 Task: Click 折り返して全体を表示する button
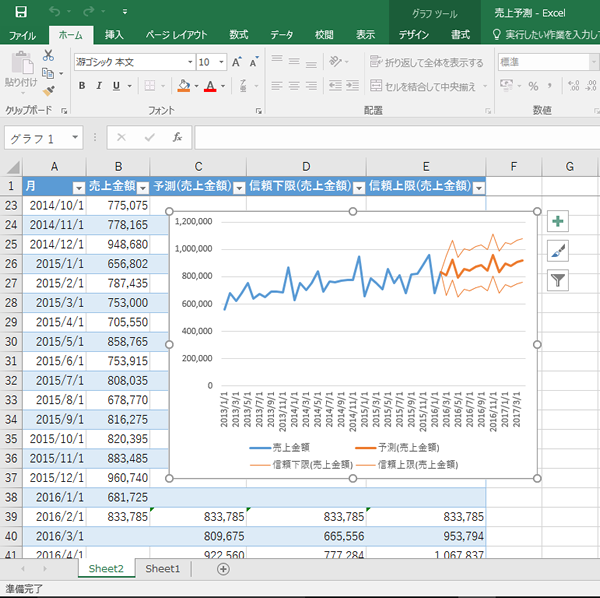pyautogui.click(x=426, y=62)
